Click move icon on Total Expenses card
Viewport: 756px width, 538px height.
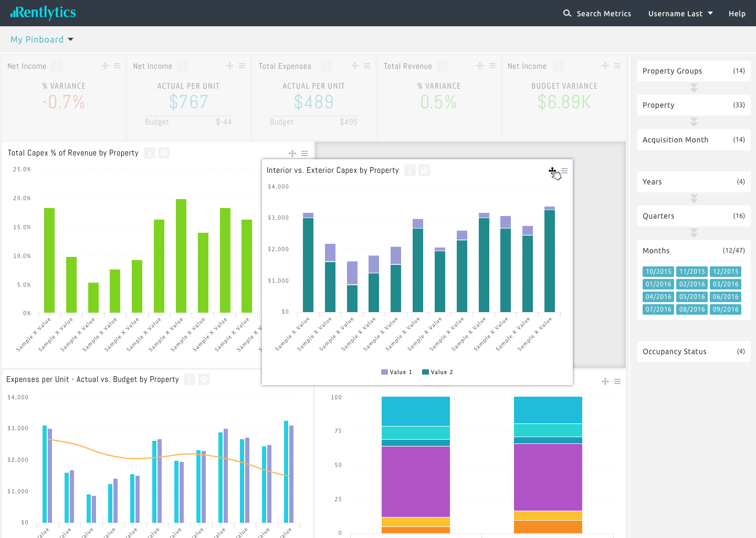click(355, 66)
